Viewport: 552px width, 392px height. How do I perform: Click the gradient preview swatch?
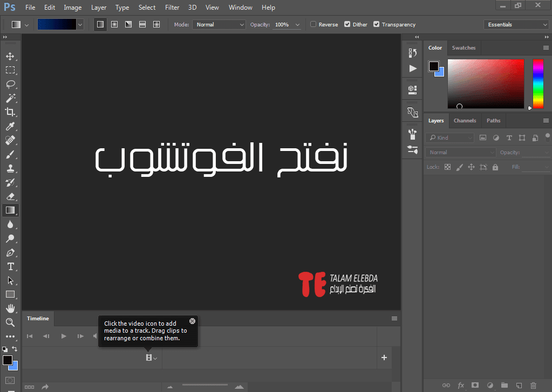point(57,25)
